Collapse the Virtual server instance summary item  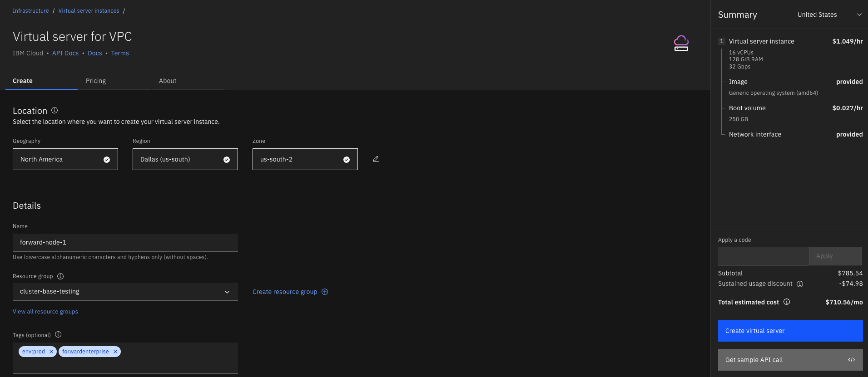coord(721,41)
